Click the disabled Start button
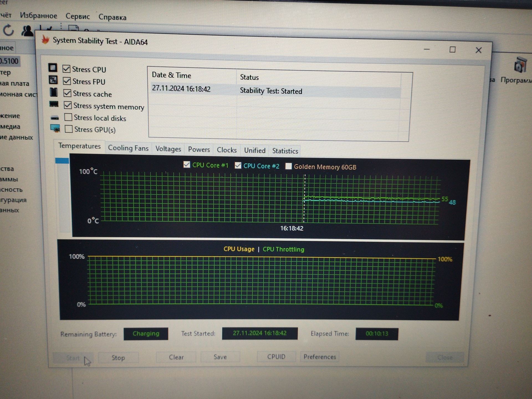 73,358
